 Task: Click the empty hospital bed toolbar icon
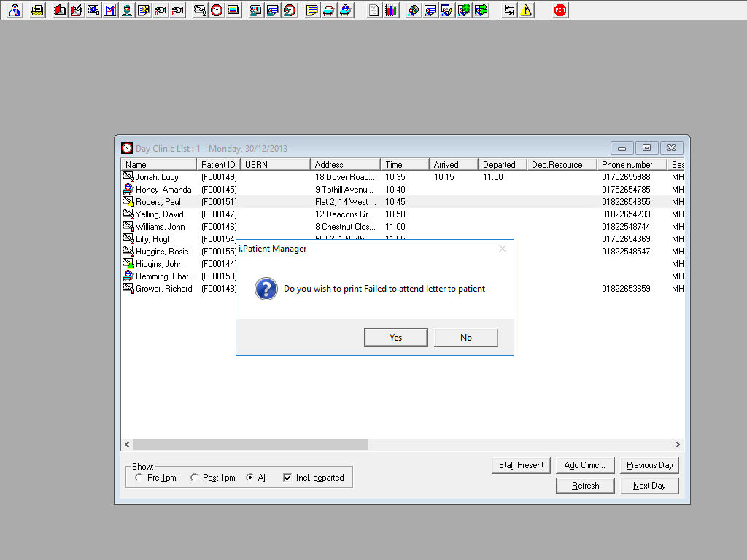pyautogui.click(x=328, y=10)
